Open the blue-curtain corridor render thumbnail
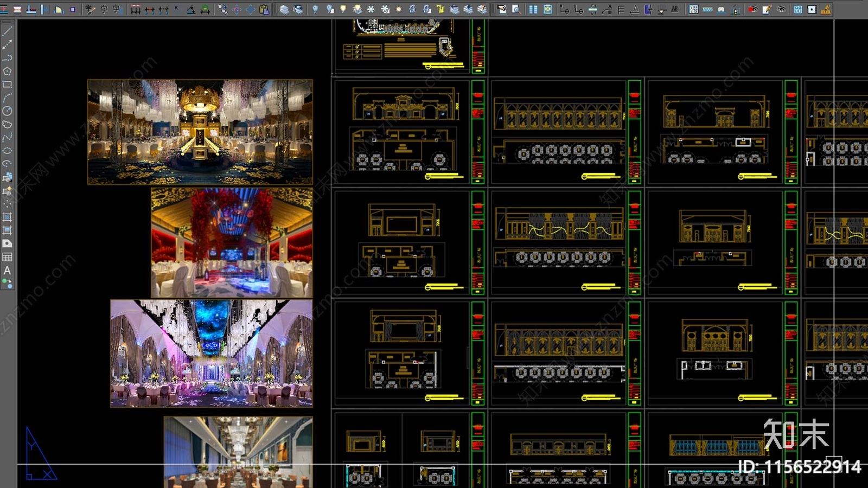 coord(238,452)
